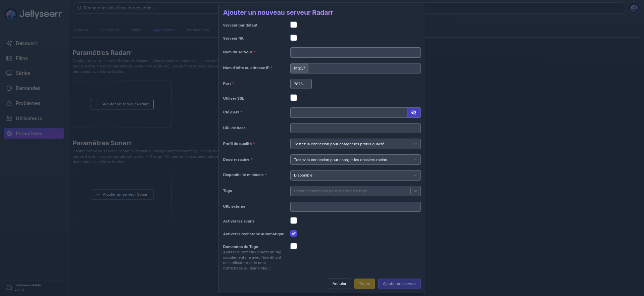Viewport: 644px width, 296px height.
Task: Click the Port field showing 7878
Action: [301, 84]
